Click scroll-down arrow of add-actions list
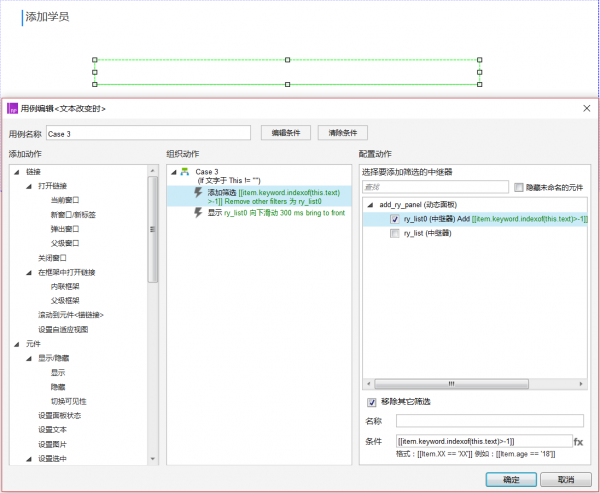This screenshot has height=493, width=600. [x=153, y=459]
